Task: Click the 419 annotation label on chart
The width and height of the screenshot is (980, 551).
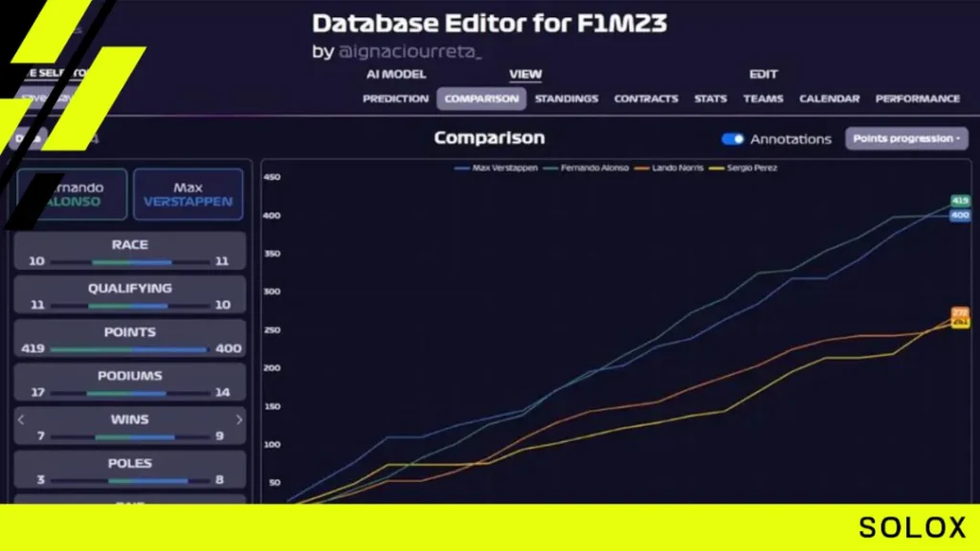Action: [960, 201]
